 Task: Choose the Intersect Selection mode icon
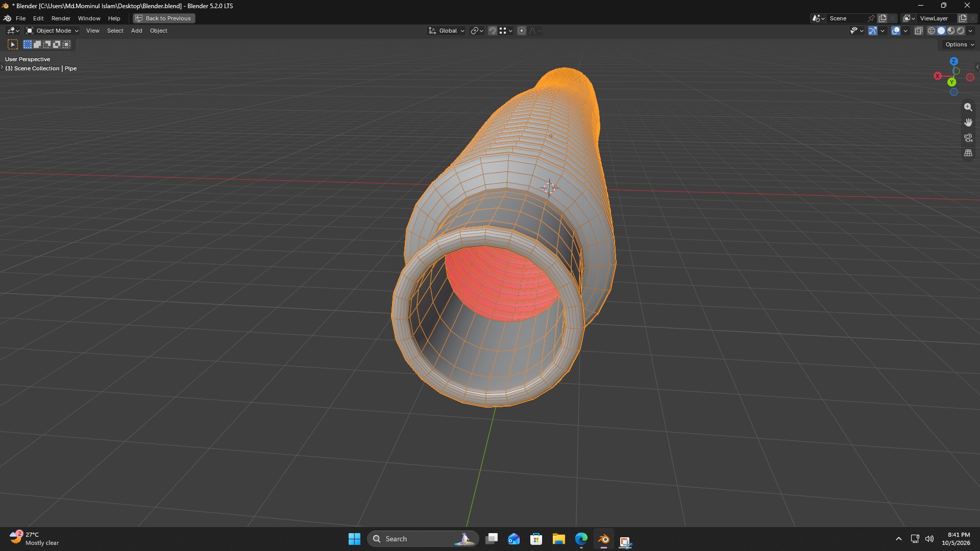coord(66,45)
